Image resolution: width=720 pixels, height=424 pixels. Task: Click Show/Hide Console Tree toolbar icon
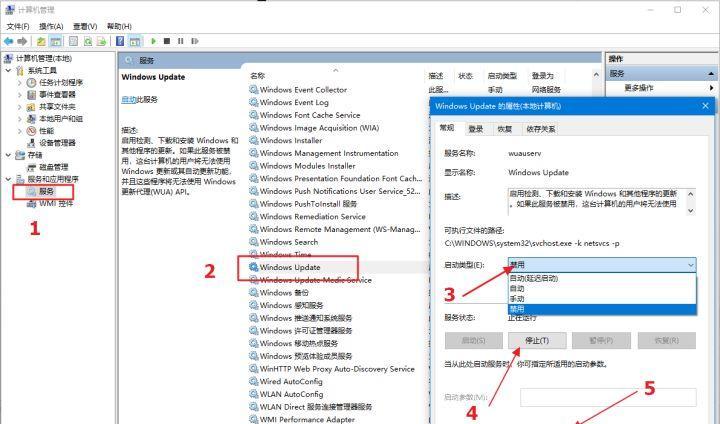coord(56,41)
